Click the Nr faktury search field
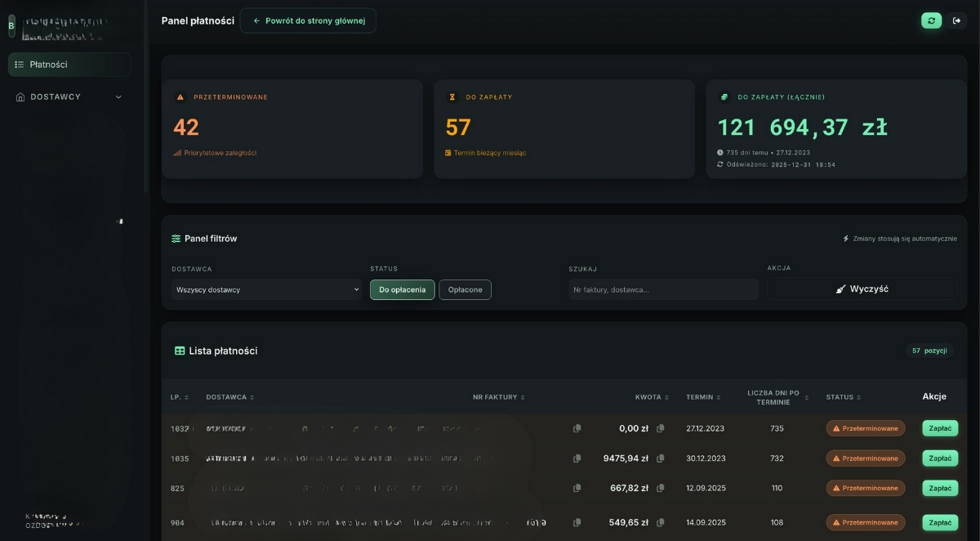Image resolution: width=980 pixels, height=541 pixels. [x=663, y=289]
